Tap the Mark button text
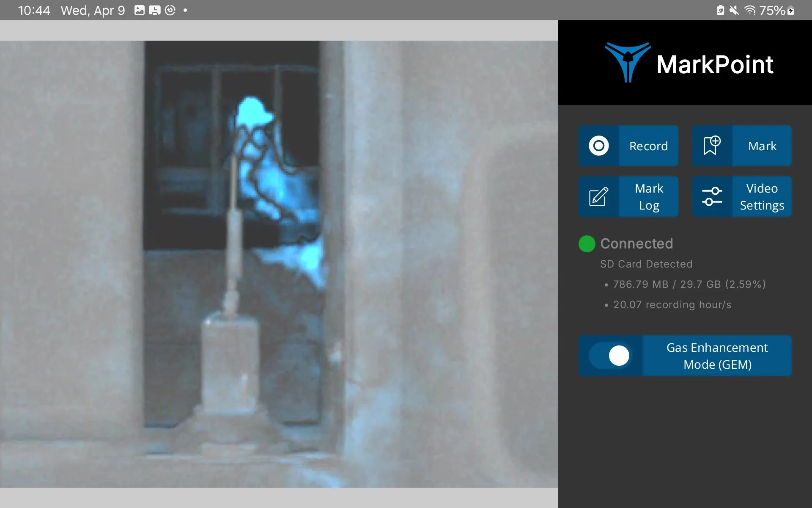The height and width of the screenshot is (508, 812). click(762, 146)
